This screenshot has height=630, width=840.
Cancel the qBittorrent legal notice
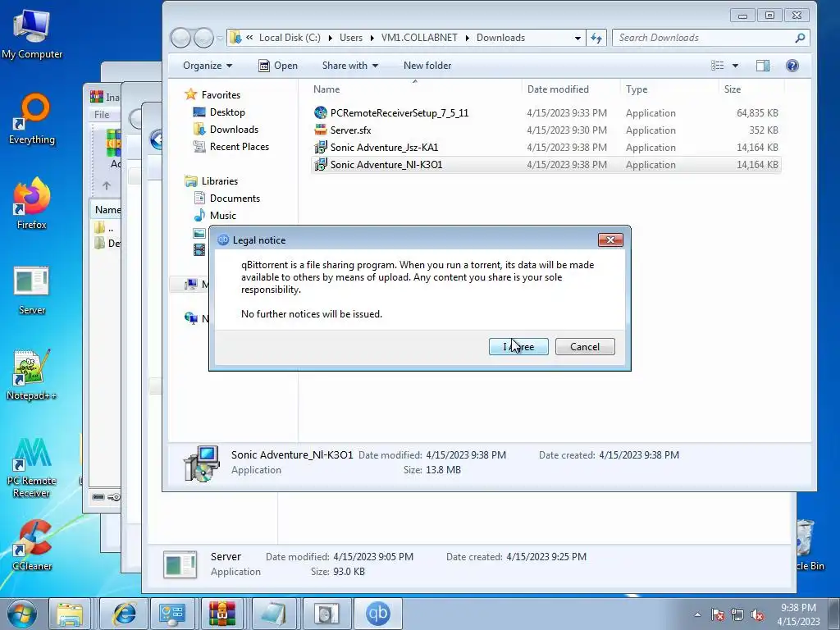(x=584, y=347)
